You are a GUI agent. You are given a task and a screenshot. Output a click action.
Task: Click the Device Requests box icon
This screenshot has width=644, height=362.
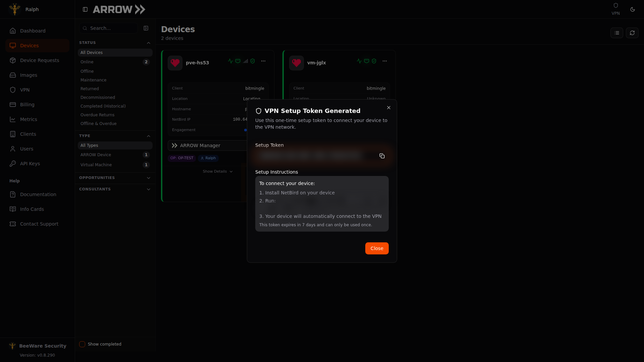pyautogui.click(x=13, y=60)
